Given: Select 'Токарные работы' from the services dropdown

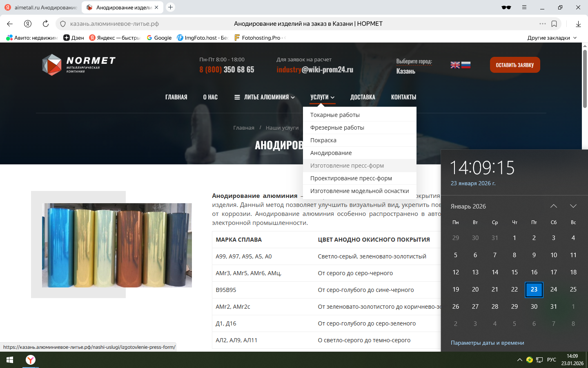Looking at the screenshot, I should (x=360, y=115).
